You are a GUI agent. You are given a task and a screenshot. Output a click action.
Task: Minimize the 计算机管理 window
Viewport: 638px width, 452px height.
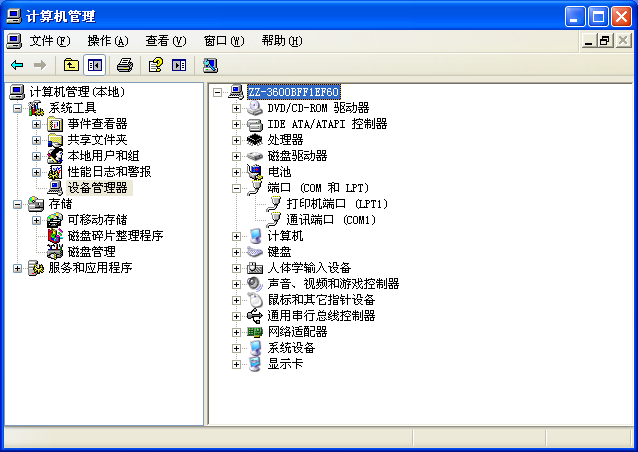point(575,17)
